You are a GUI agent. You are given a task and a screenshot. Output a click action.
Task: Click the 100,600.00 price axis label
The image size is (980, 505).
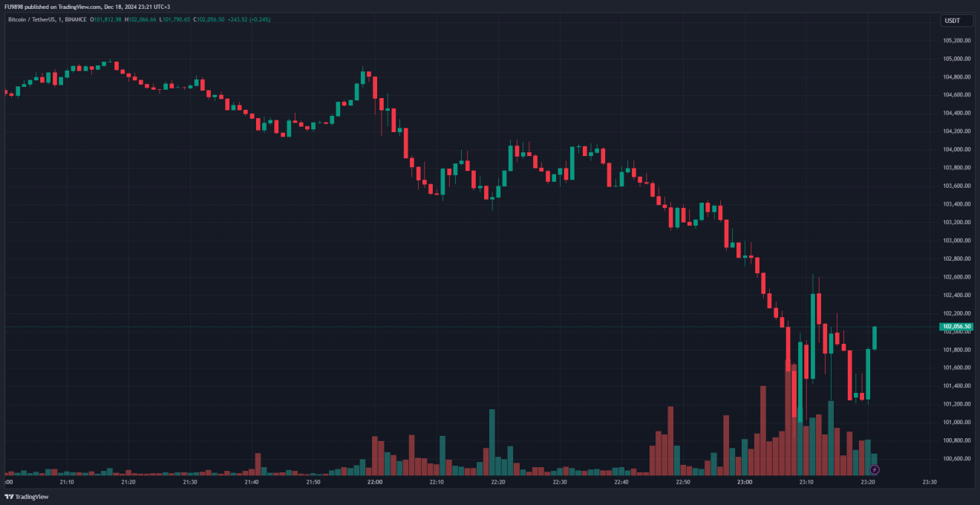pyautogui.click(x=957, y=458)
